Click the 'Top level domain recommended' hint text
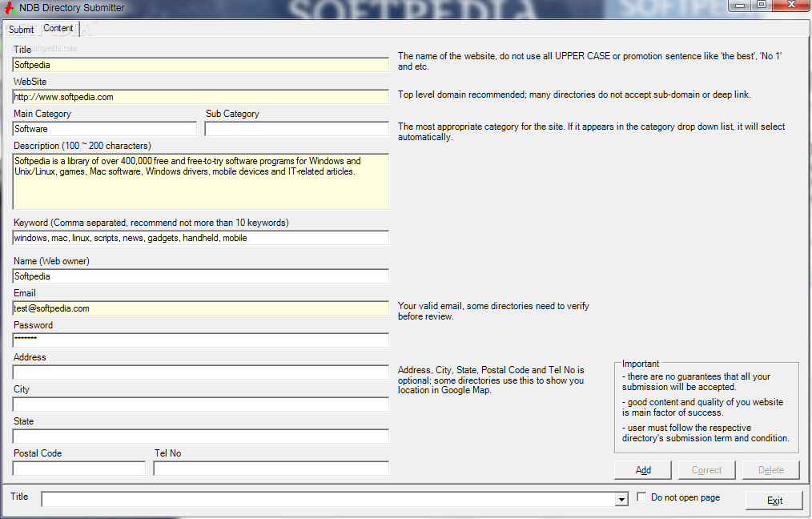 tap(574, 95)
